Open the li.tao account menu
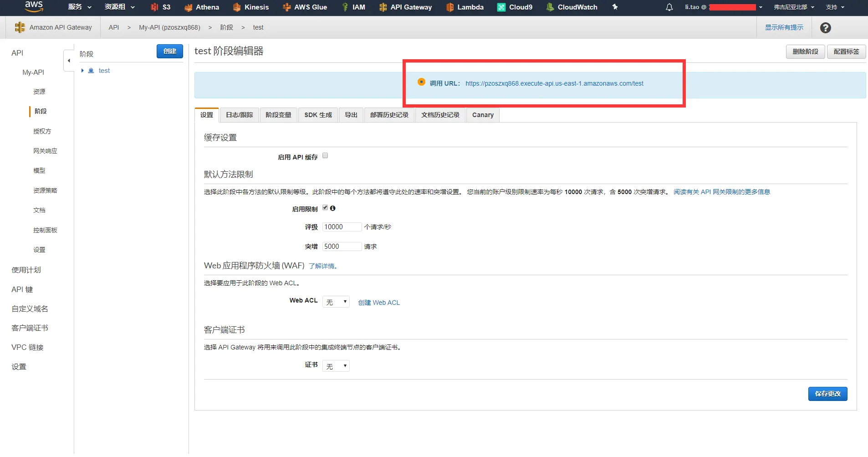Viewport: 868px width, 457px height. point(724,7)
